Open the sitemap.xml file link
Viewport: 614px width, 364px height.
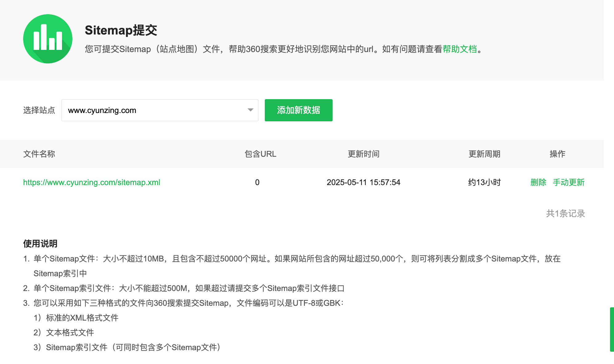point(92,182)
